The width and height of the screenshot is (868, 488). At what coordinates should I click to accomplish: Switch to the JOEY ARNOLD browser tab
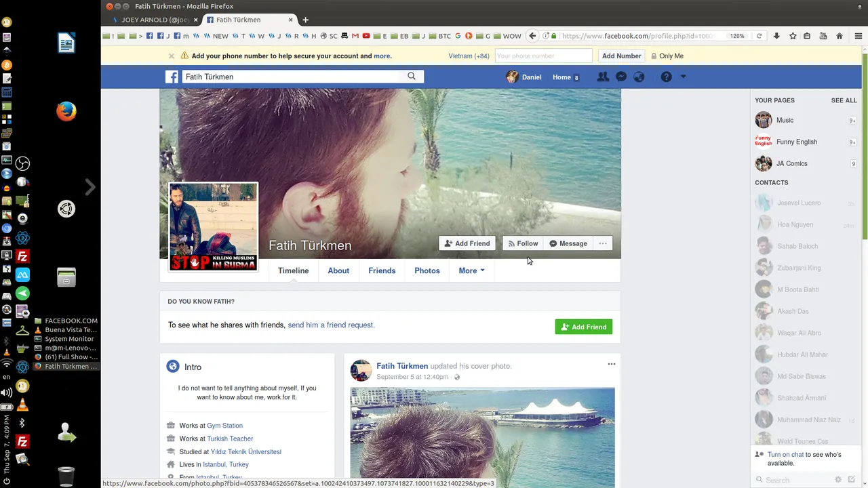pyautogui.click(x=155, y=20)
